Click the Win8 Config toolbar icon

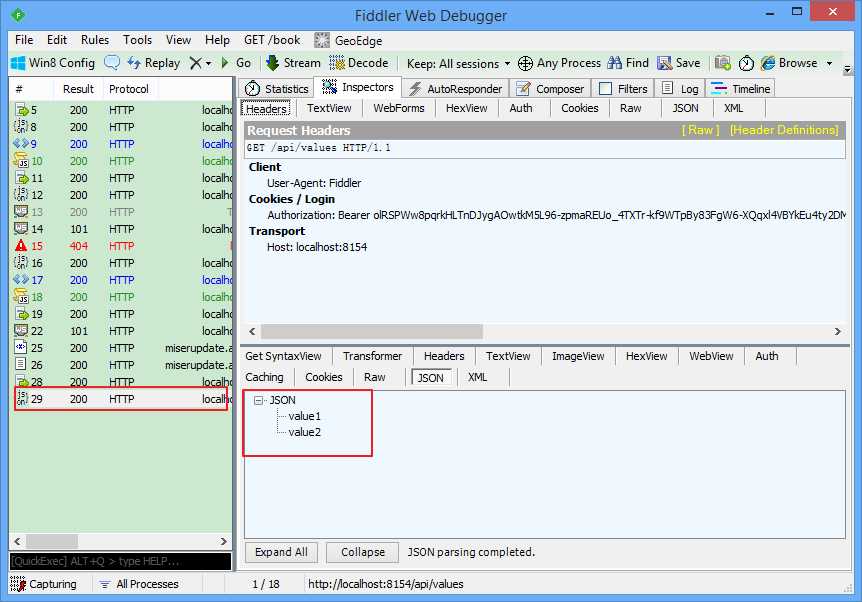tap(18, 63)
